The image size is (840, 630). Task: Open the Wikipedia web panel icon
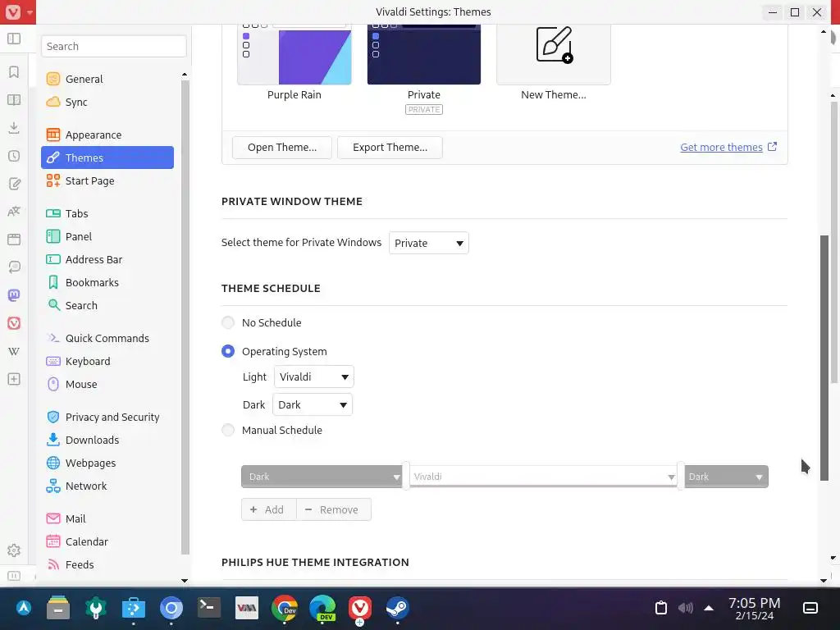[x=14, y=351]
